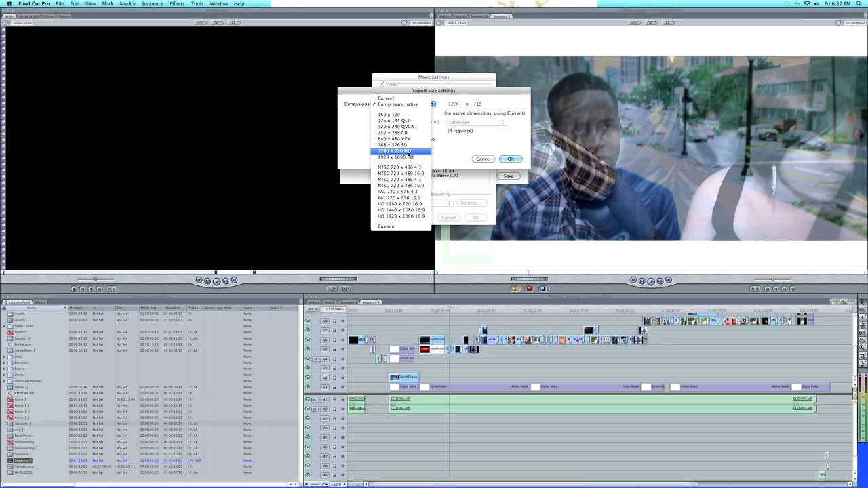Click Cancel in Export Size Settings
This screenshot has width=868, height=488.
pos(483,159)
